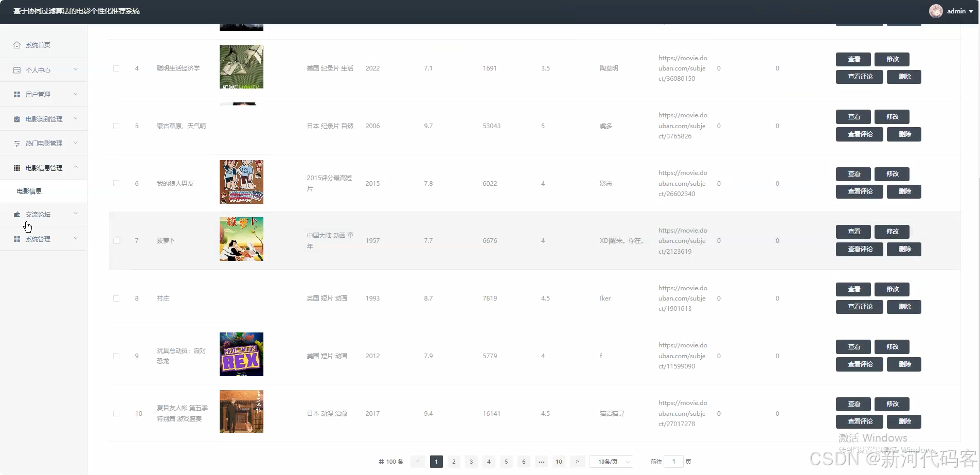Collapse the 电影信息管理 chevron

[76, 167]
